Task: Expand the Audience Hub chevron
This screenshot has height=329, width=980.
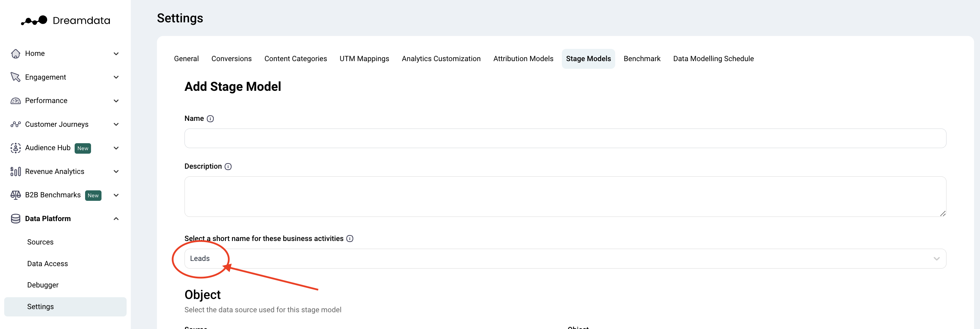Action: (x=116, y=148)
